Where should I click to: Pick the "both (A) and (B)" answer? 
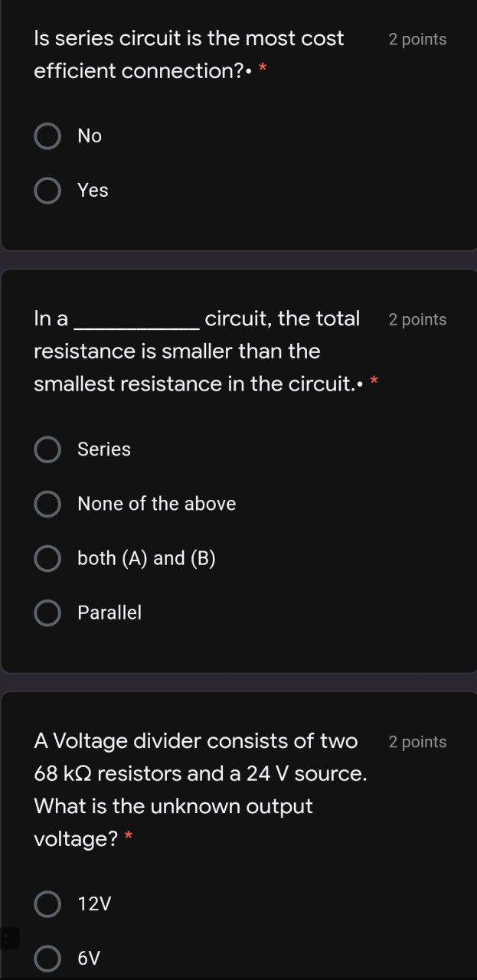[x=47, y=558]
